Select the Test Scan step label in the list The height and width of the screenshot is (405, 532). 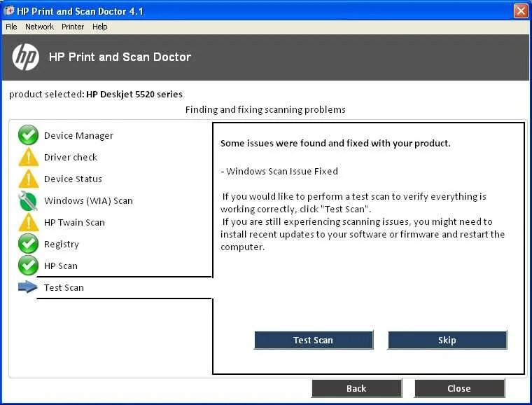coord(64,287)
